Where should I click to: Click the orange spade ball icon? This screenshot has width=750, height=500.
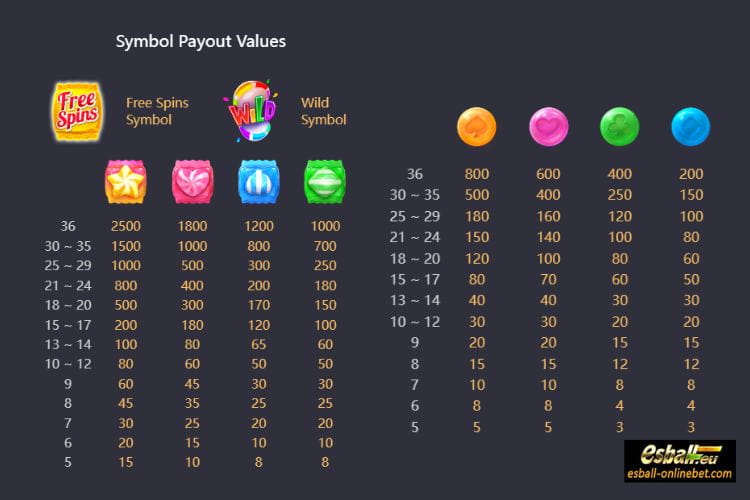tap(476, 126)
